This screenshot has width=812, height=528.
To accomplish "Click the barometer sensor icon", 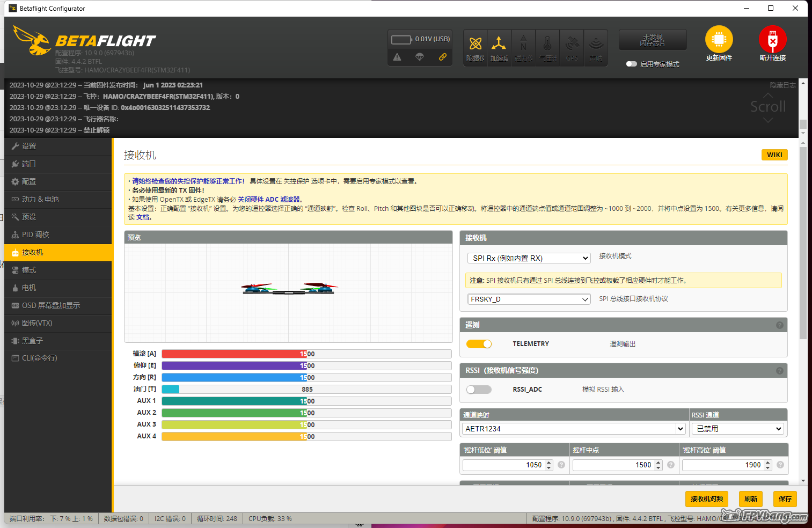I will point(547,47).
